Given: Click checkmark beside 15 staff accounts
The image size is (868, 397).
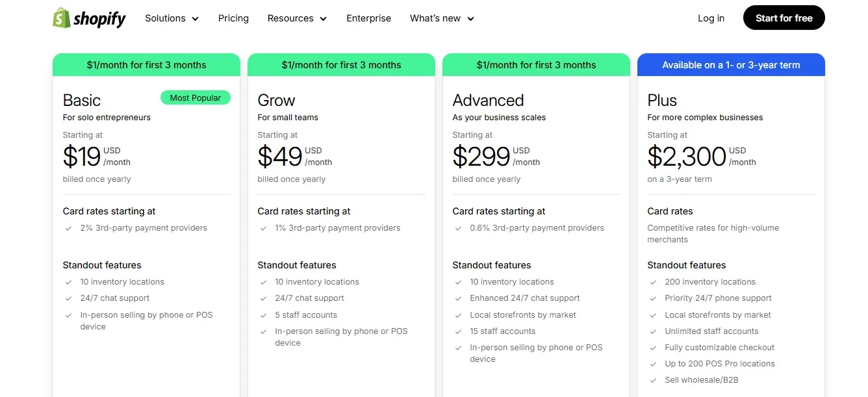Looking at the screenshot, I should 458,331.
